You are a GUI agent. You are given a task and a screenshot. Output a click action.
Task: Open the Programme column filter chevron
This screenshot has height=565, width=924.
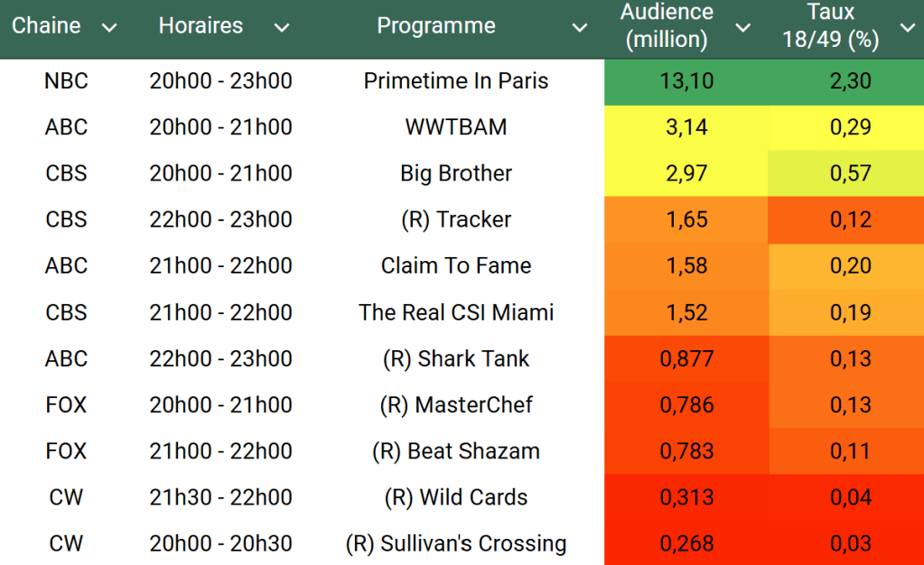pos(580,28)
